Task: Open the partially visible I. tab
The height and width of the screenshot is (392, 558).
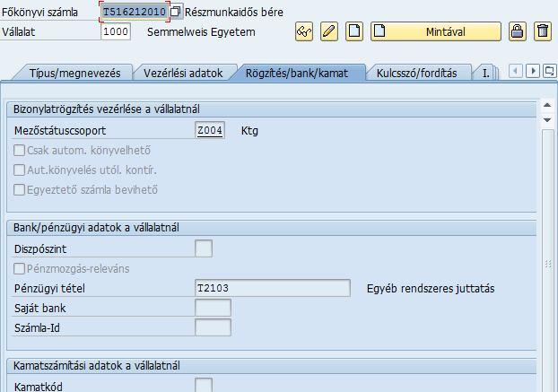Action: (x=485, y=73)
